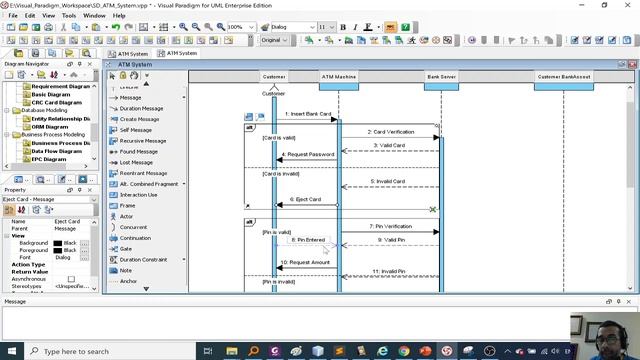Collapse the Database Modeling tree folder
This screenshot has width=640, height=360.
pyautogui.click(x=7, y=111)
